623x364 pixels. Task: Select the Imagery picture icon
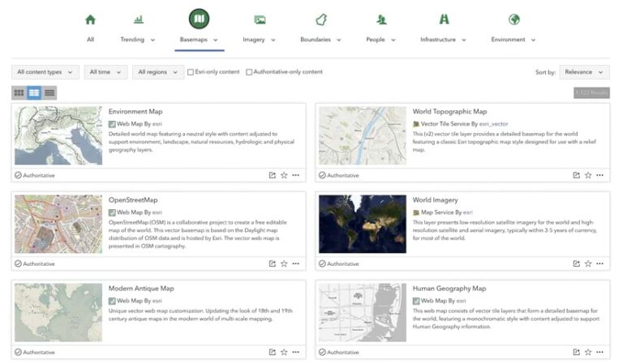[260, 19]
